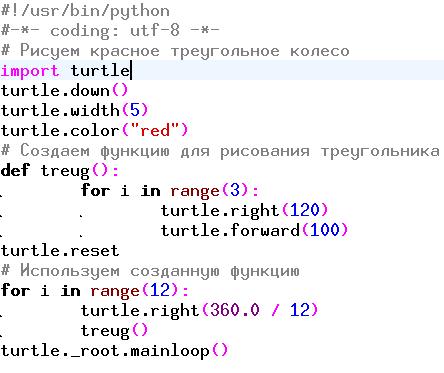This screenshot has width=444, height=373.
Task: Click the number 5 in turtle.width
Action: pyautogui.click(x=135, y=110)
